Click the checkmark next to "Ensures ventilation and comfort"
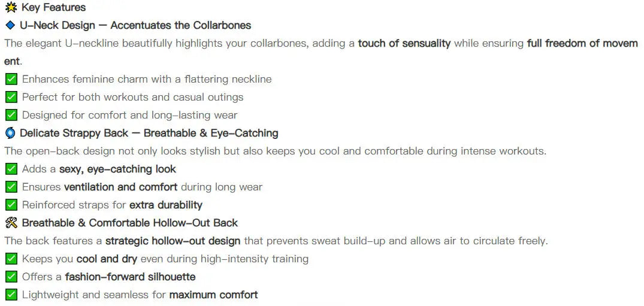This screenshot has height=306, width=644. click(11, 187)
